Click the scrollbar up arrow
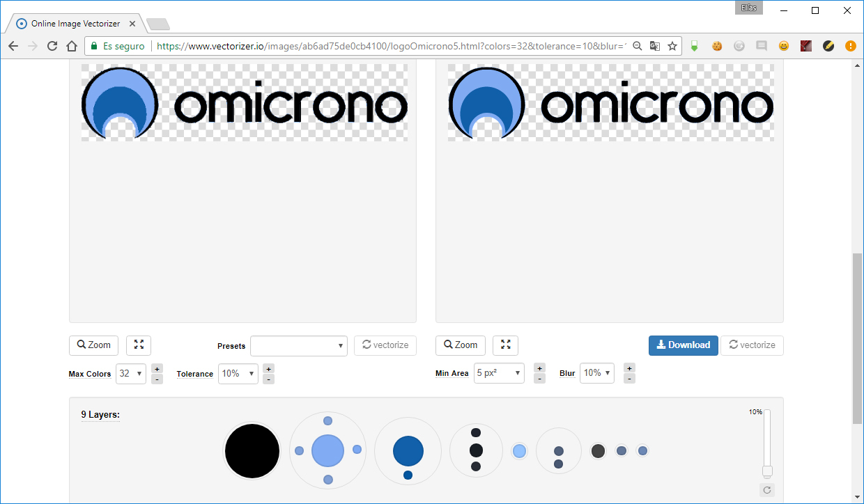The height and width of the screenshot is (504, 864). [x=857, y=65]
